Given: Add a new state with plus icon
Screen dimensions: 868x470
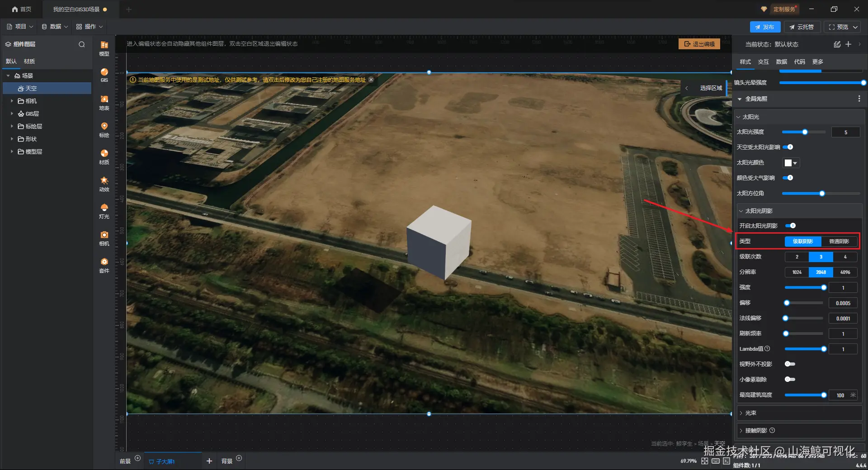Looking at the screenshot, I should [x=849, y=44].
